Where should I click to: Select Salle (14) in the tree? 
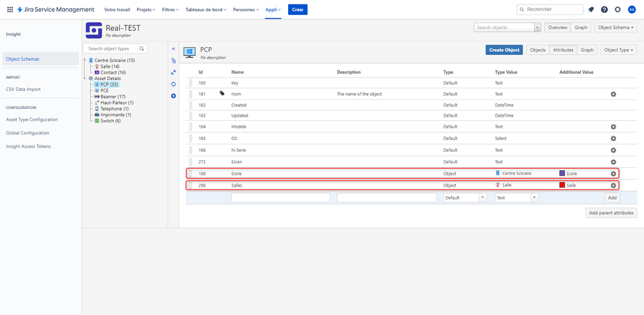[x=110, y=66]
